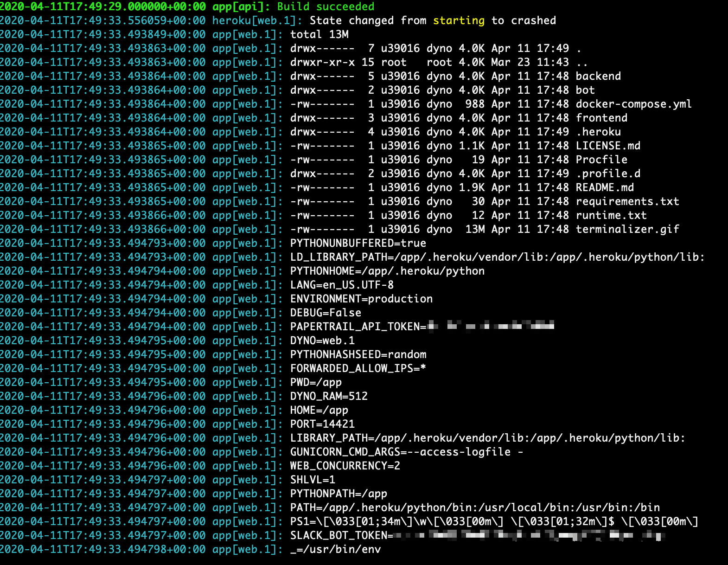Click the 'SLACK_BOT_TOKEN=' label

[342, 535]
